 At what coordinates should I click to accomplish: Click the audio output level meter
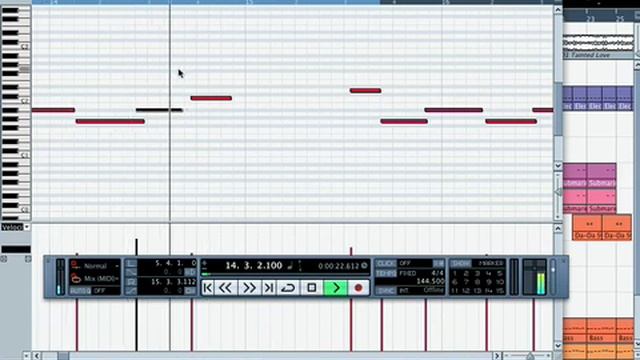(x=534, y=277)
